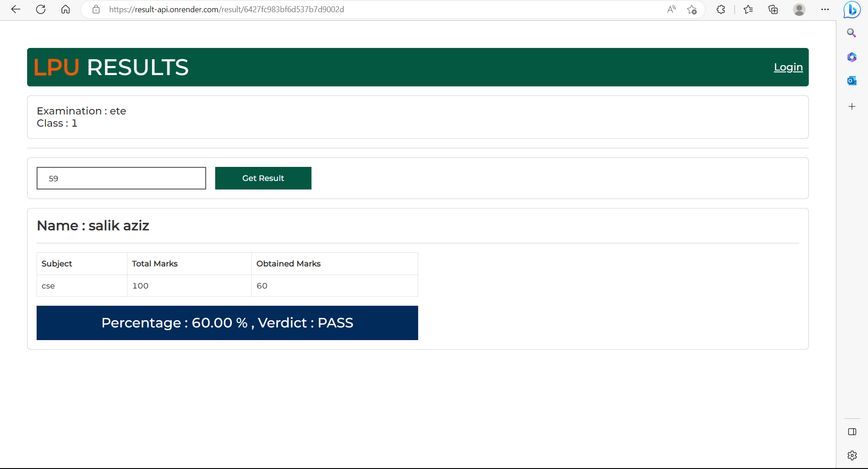The width and height of the screenshot is (868, 469).
Task: Start Read aloud for the page
Action: [672, 9]
